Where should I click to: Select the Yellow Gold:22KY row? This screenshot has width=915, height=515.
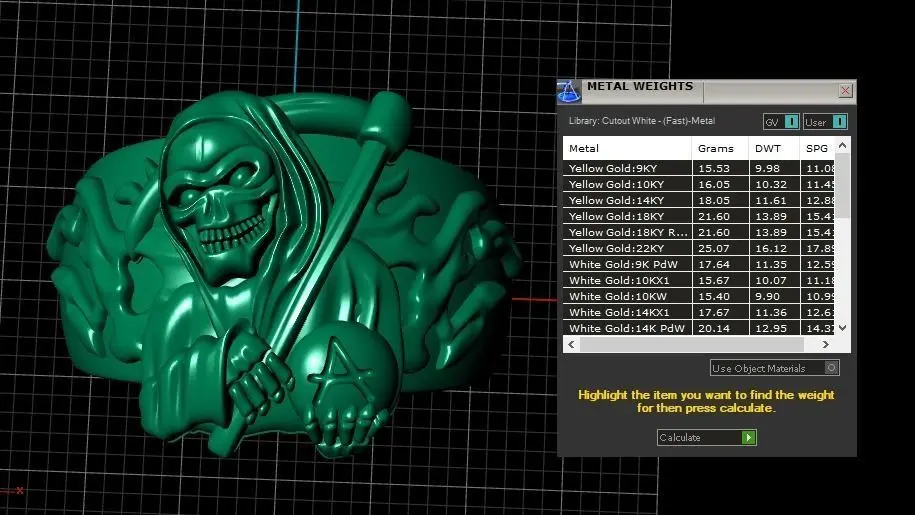point(699,248)
